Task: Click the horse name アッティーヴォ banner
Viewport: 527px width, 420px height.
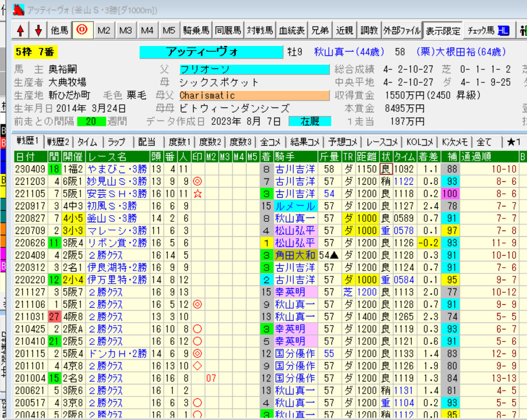Action: (x=211, y=52)
